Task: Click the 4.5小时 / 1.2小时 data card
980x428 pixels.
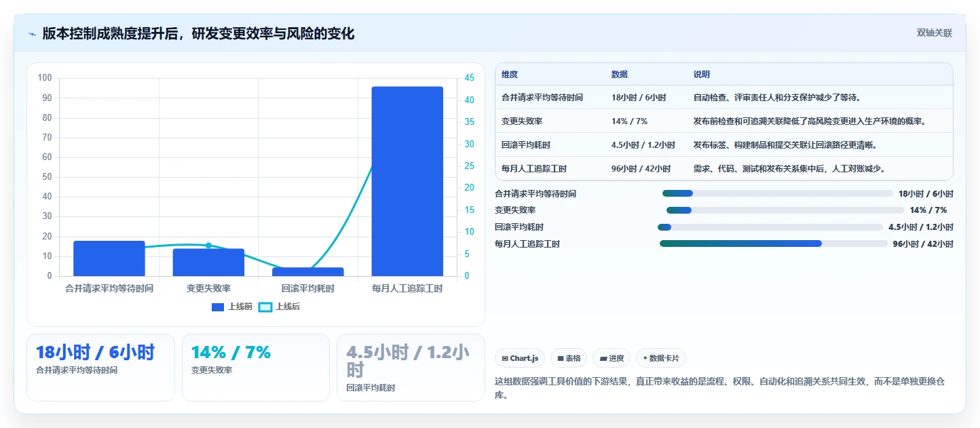Action: click(x=411, y=368)
